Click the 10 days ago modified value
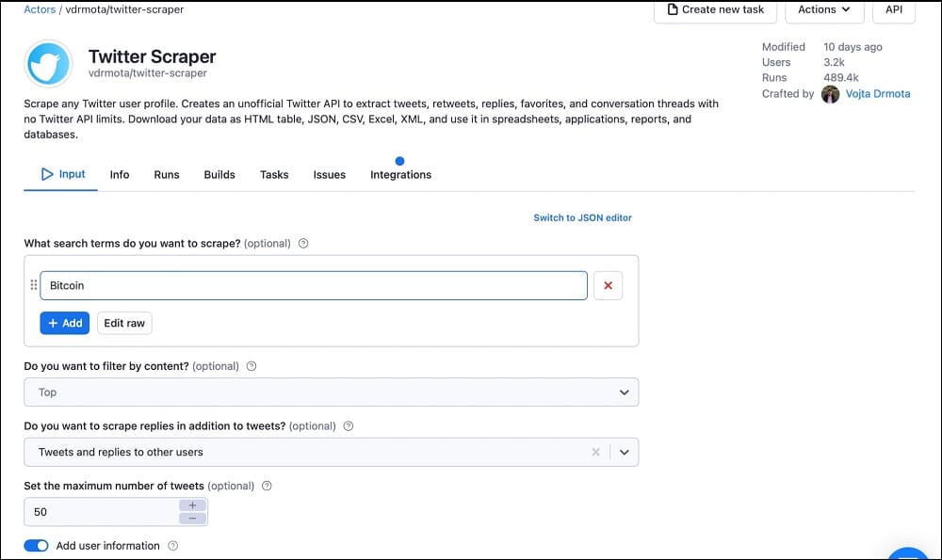The width and height of the screenshot is (942, 560). pyautogui.click(x=853, y=47)
